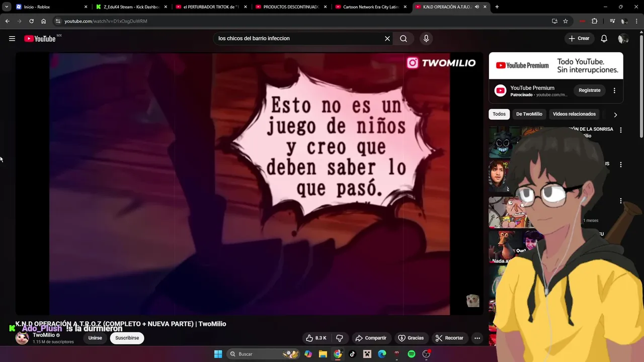Open media controls icon in toolbar
Viewport: 644px width, 362px height.
(612, 21)
